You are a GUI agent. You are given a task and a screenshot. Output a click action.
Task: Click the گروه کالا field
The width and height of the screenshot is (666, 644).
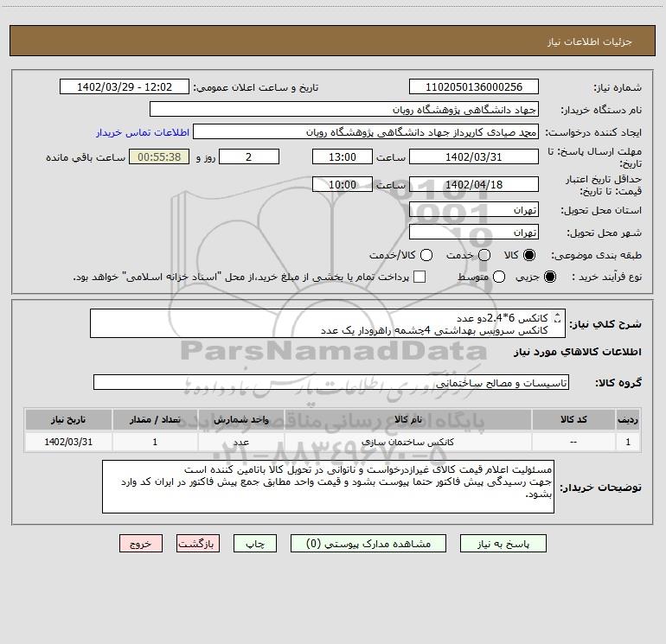coord(331,382)
